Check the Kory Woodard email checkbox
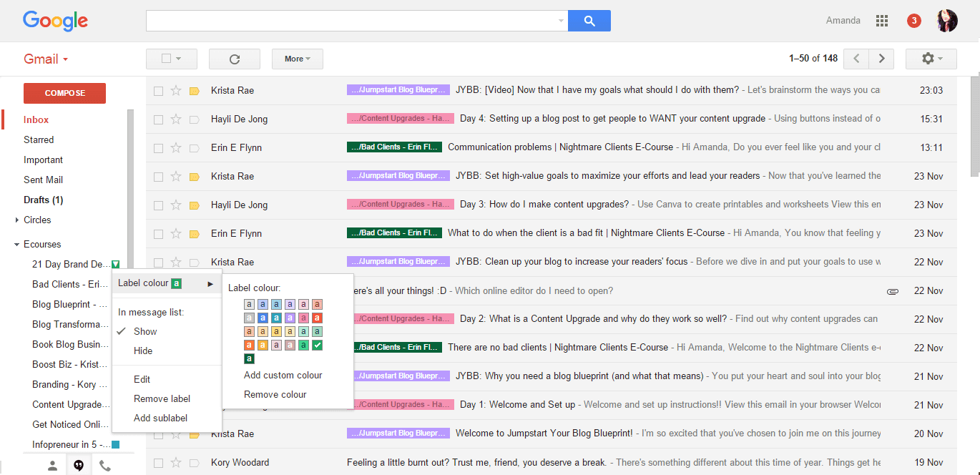Image resolution: width=980 pixels, height=475 pixels. pyautogui.click(x=158, y=463)
